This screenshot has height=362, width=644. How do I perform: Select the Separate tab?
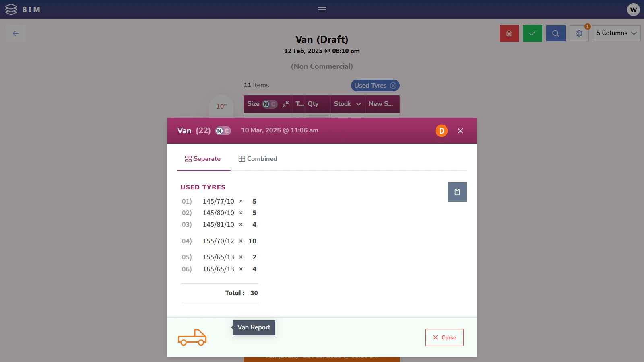[x=203, y=159]
